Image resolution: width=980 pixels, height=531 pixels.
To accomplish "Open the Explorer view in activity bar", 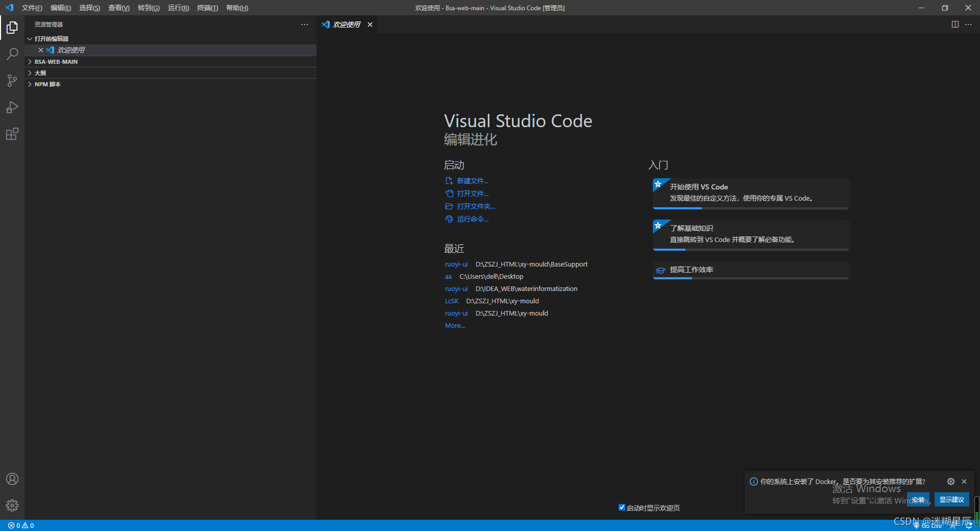I will (12, 28).
